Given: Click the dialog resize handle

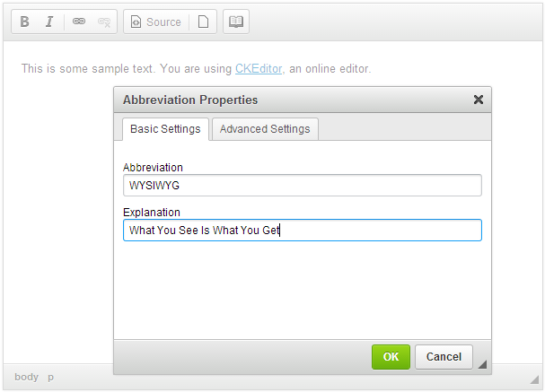Looking at the screenshot, I should click(483, 364).
